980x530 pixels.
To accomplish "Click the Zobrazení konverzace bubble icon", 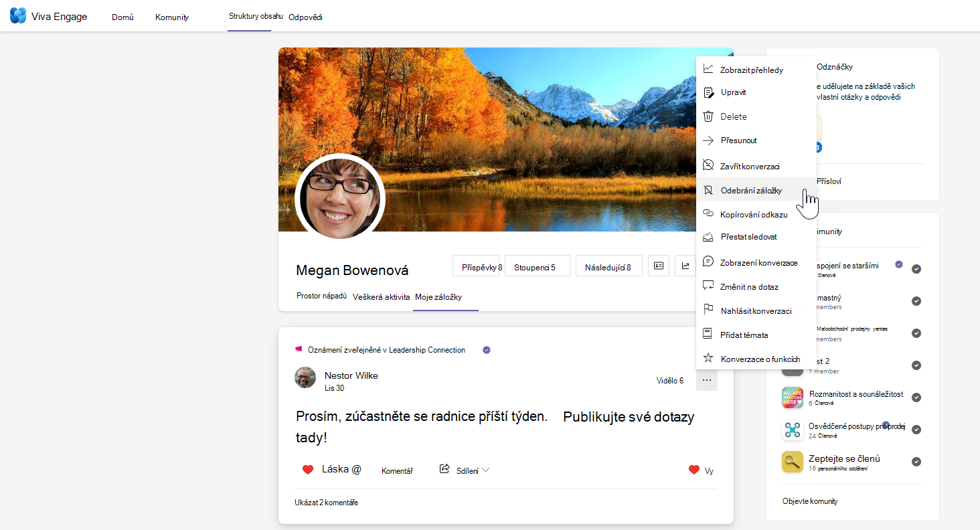I will click(708, 262).
